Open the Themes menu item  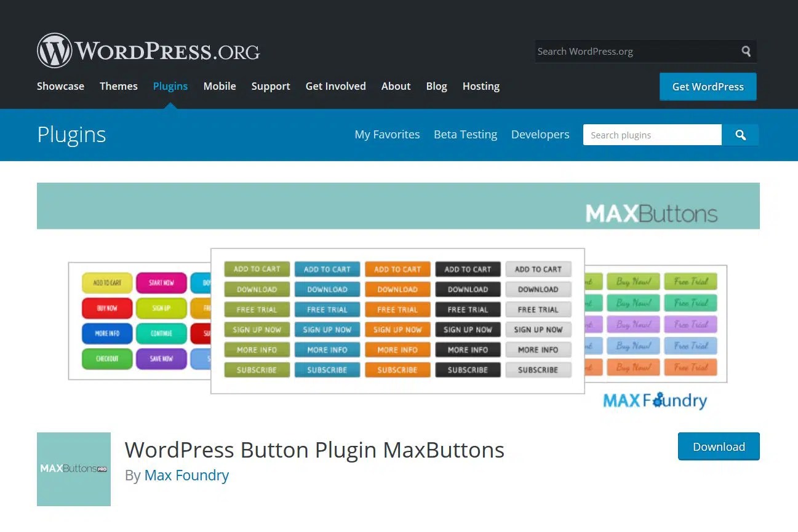[118, 86]
